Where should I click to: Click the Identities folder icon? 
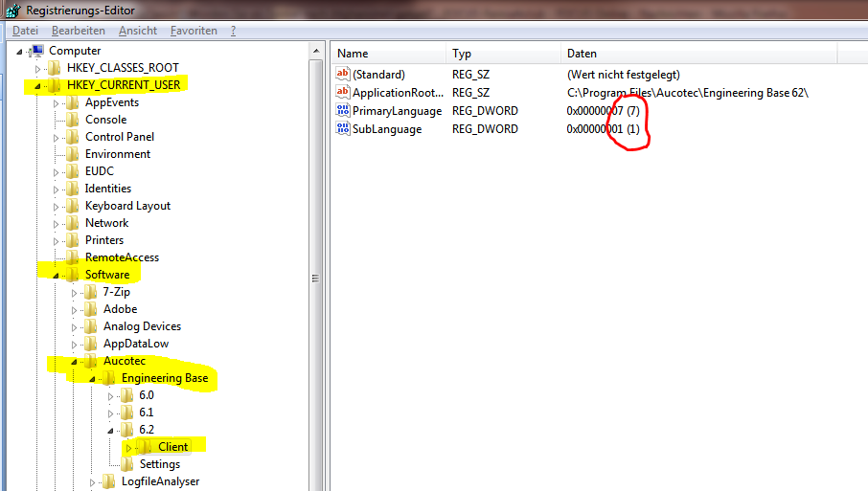pos(73,189)
